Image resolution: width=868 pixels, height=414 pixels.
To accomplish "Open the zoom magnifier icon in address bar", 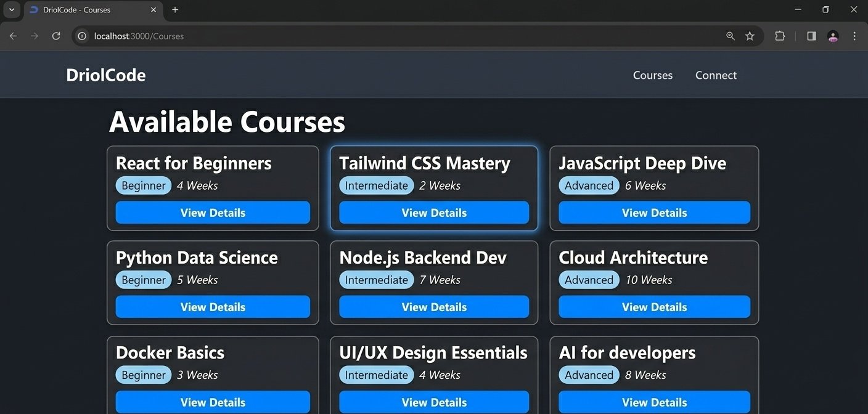I will [x=731, y=36].
